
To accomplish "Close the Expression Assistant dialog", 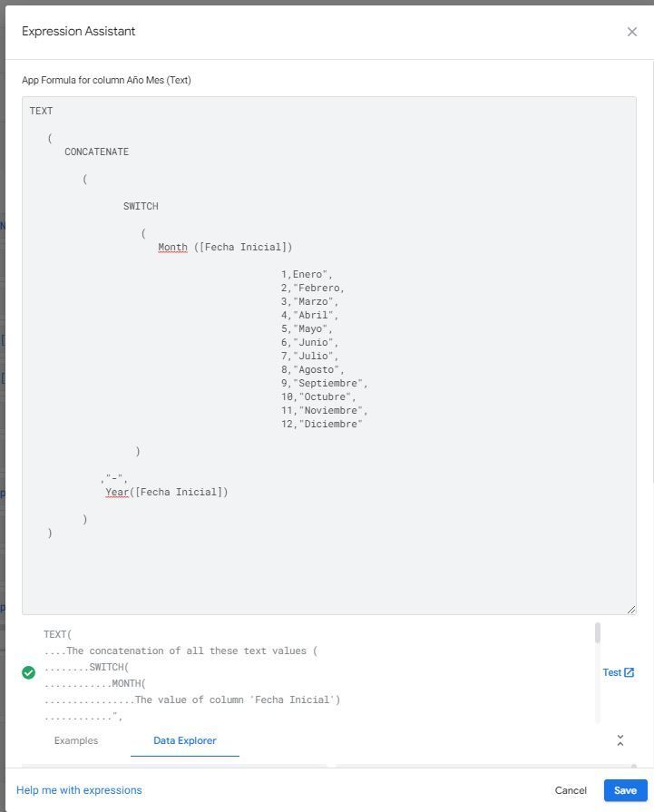I will tap(631, 32).
